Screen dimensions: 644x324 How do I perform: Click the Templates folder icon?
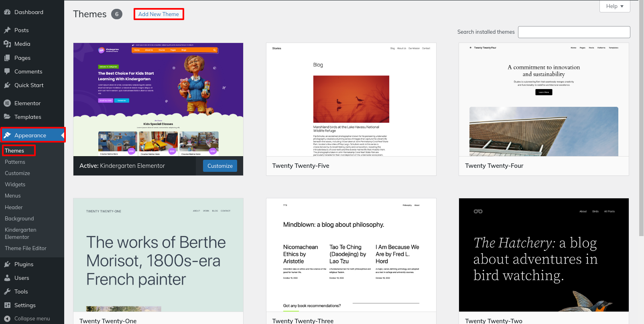[7, 117]
